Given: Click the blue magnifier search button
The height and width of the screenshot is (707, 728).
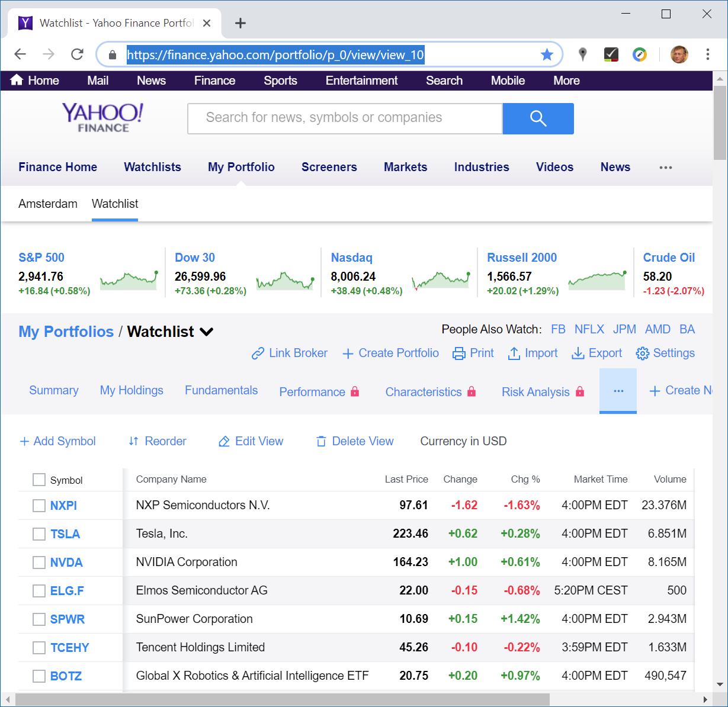Looking at the screenshot, I should (x=538, y=118).
